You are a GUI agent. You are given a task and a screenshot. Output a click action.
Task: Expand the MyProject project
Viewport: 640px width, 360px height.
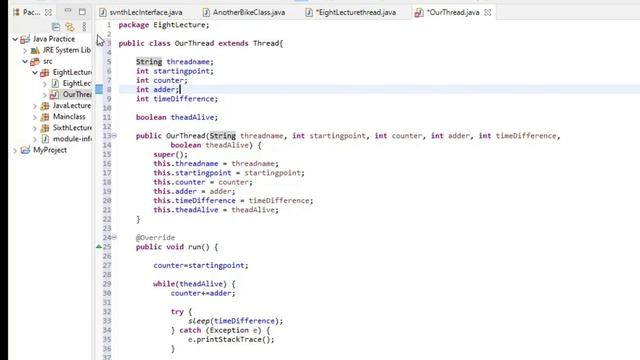15,150
